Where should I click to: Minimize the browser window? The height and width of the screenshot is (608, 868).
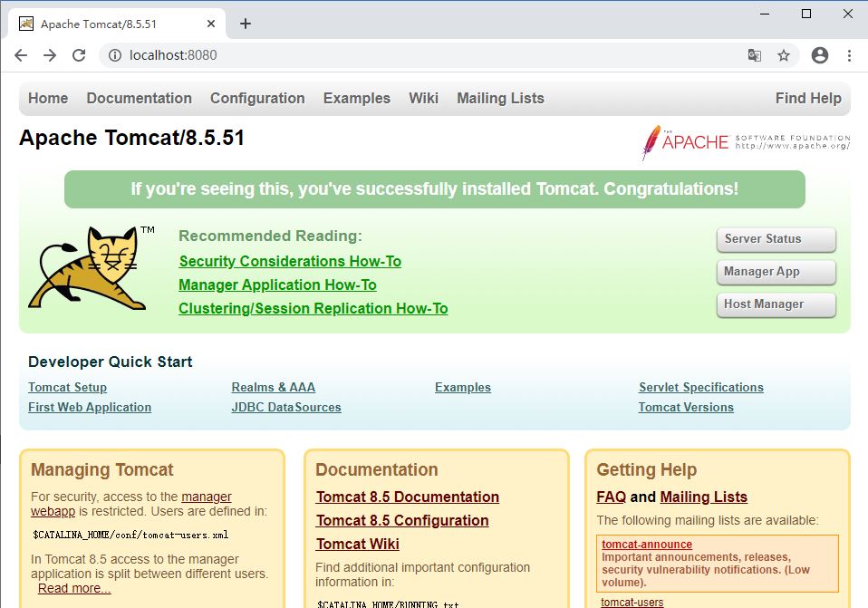[x=765, y=14]
